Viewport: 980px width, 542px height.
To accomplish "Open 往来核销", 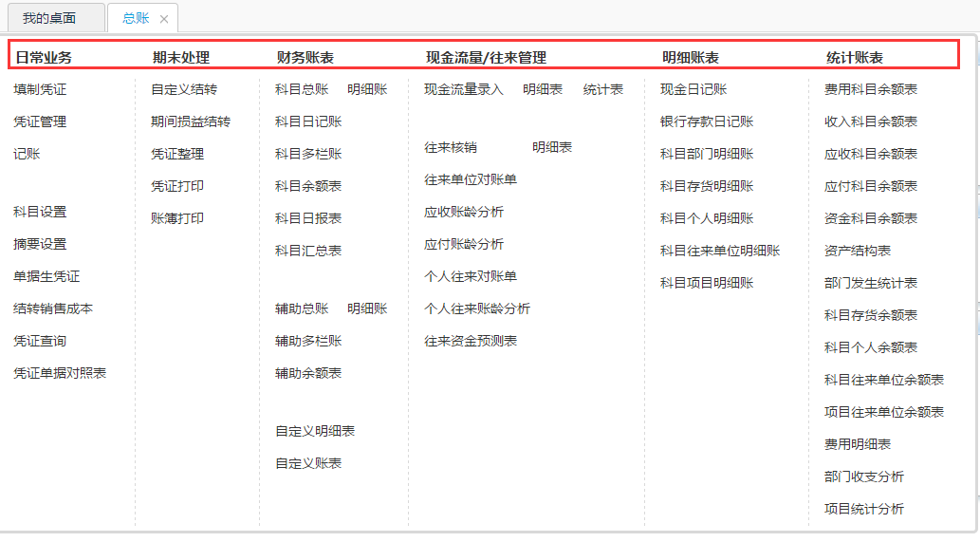I will (x=451, y=147).
